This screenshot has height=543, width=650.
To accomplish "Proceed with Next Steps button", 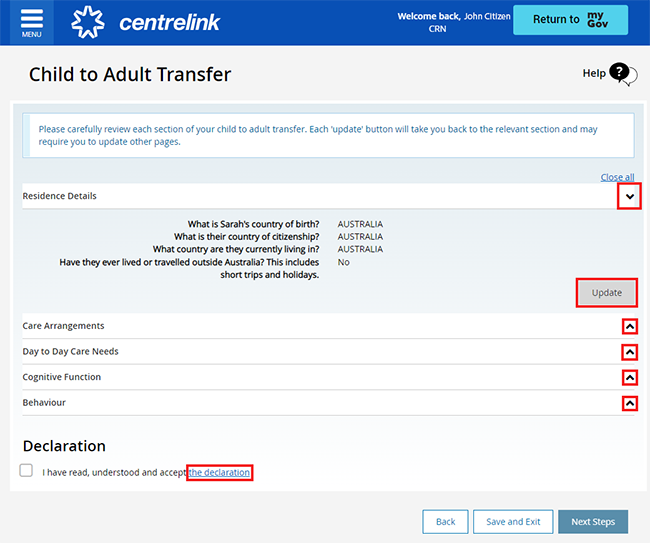I will 593,521.
